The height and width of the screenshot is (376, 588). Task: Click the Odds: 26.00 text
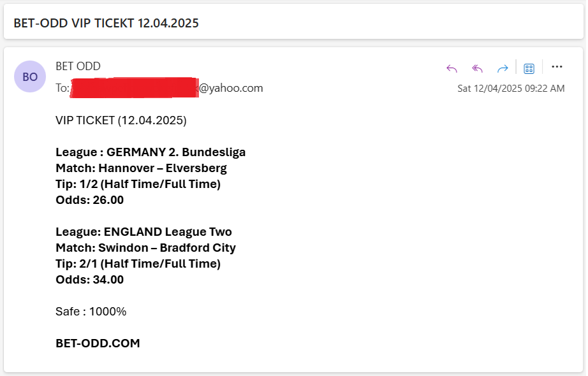pos(90,200)
